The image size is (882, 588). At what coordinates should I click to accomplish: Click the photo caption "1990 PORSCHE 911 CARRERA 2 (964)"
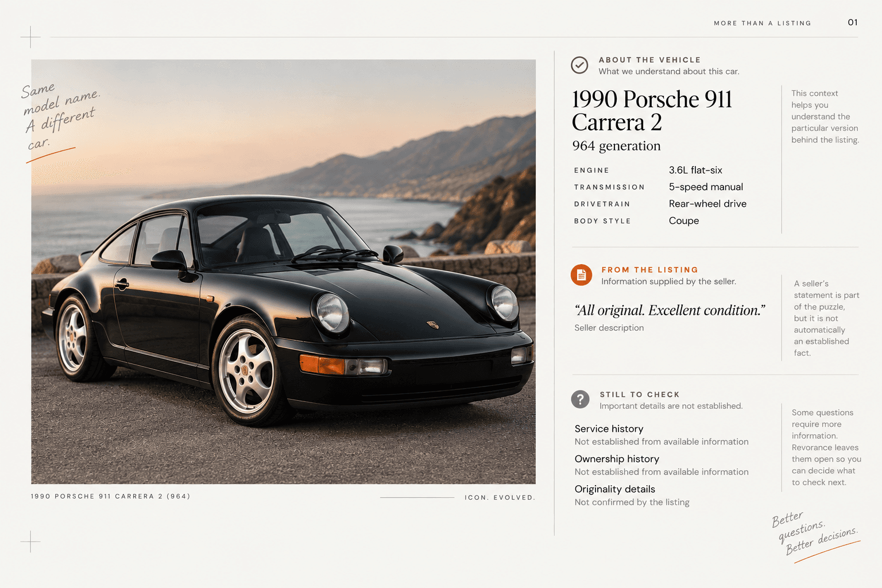point(110,496)
